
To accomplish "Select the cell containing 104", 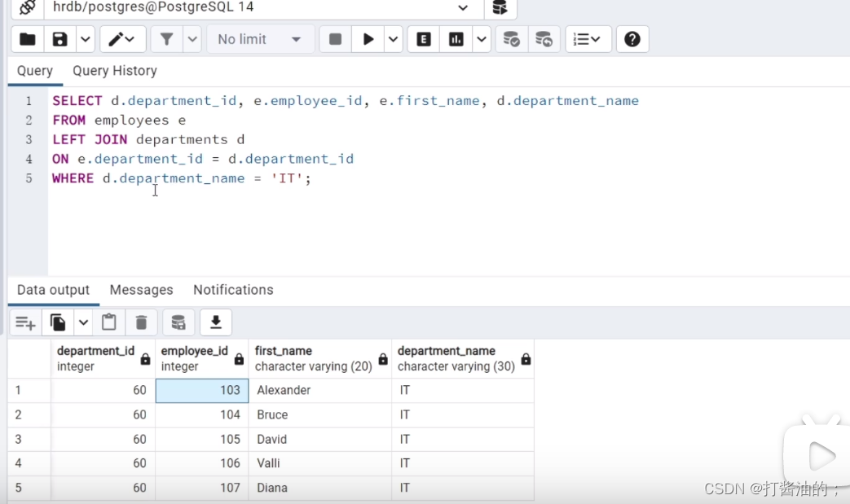I will 201,415.
